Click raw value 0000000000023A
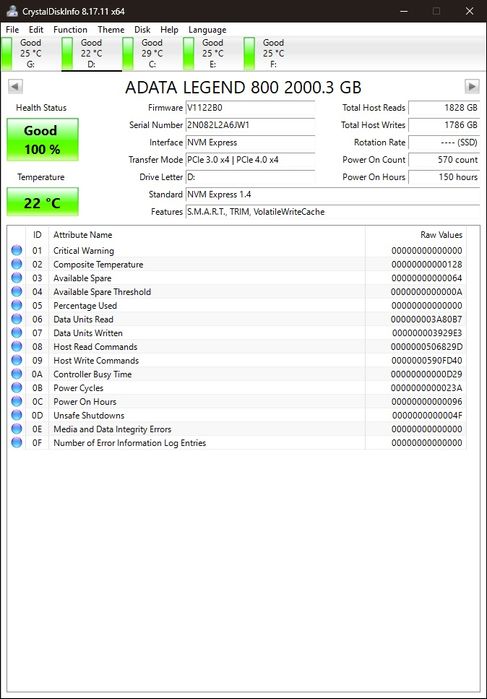This screenshot has width=487, height=699. click(x=426, y=388)
